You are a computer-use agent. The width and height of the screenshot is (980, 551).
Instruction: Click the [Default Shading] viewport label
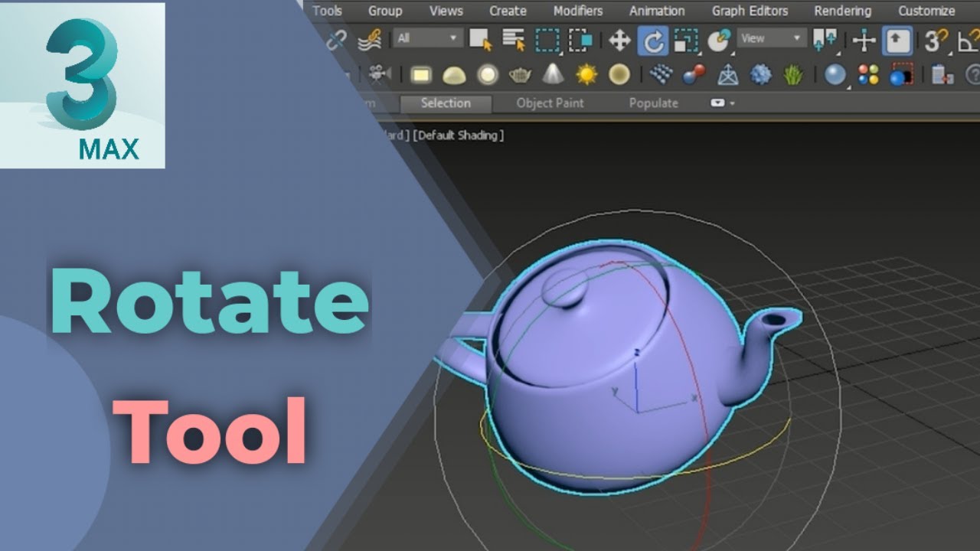(x=458, y=135)
